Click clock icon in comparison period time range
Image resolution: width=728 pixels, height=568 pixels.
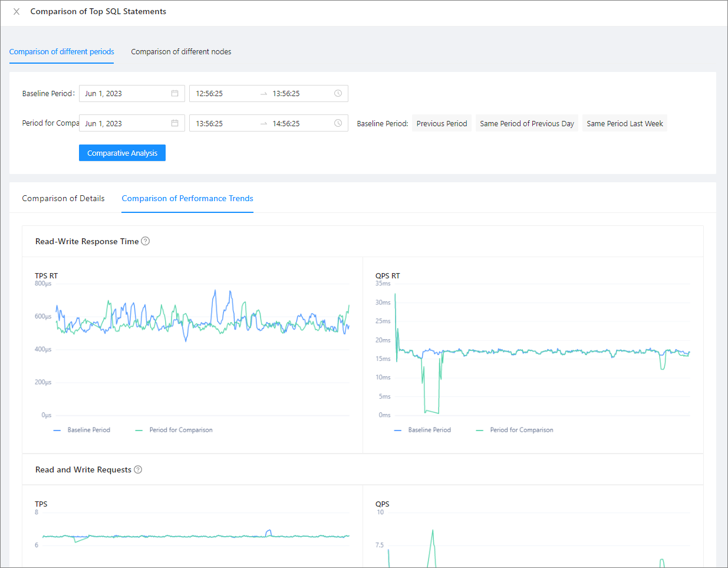338,123
